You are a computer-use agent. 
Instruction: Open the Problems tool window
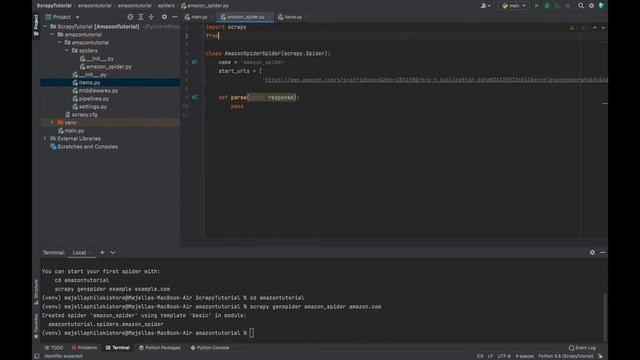coord(84,348)
